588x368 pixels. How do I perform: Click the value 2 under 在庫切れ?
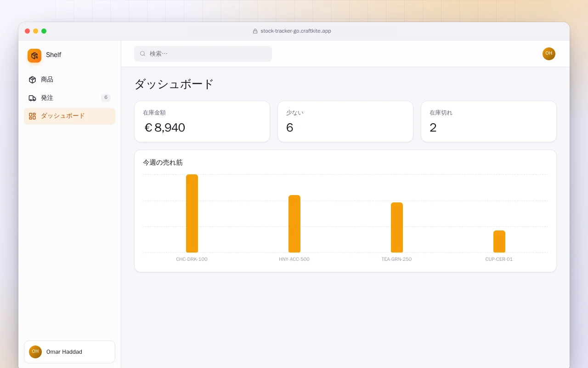(x=433, y=127)
